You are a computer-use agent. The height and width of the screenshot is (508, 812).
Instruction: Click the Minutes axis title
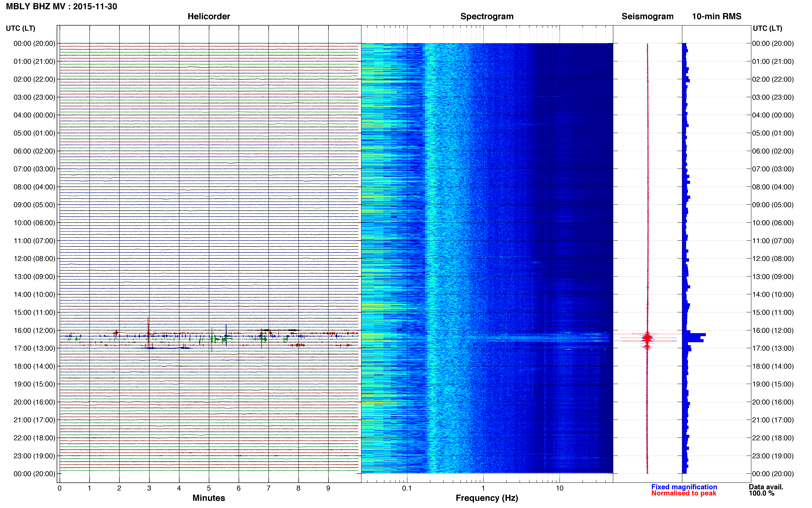208,498
